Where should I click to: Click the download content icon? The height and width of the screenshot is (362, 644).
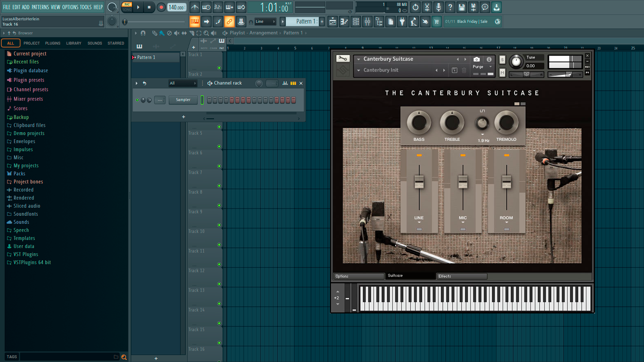[496, 8]
